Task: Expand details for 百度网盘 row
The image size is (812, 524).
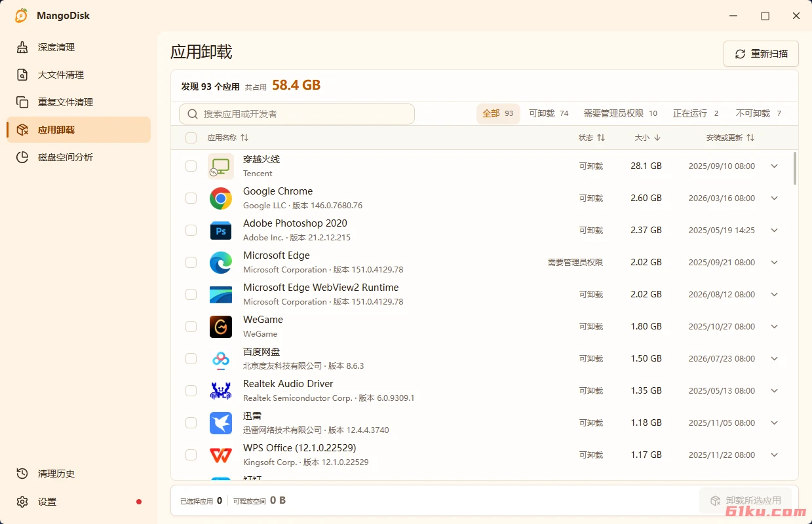Action: 775,359
